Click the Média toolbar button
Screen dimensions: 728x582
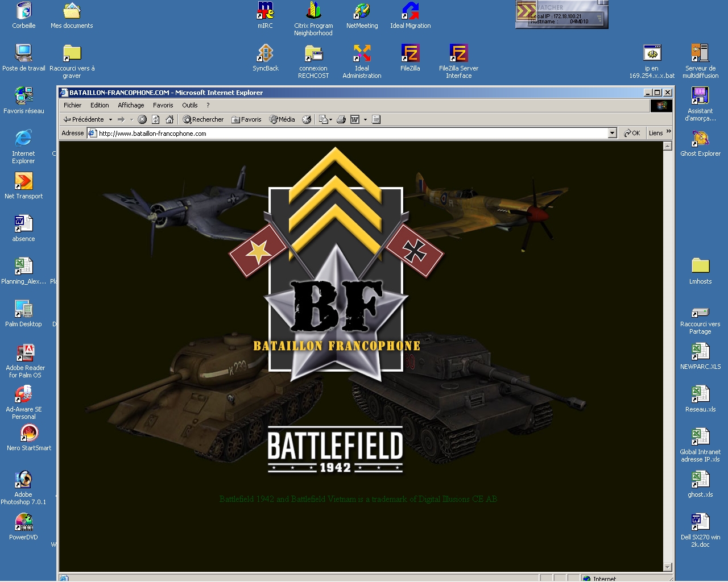[x=282, y=119]
